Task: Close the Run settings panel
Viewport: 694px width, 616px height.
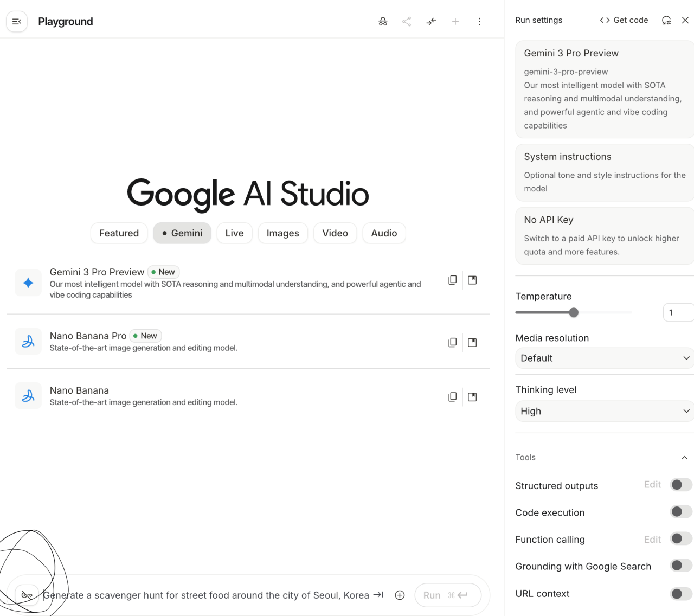Action: coord(685,20)
